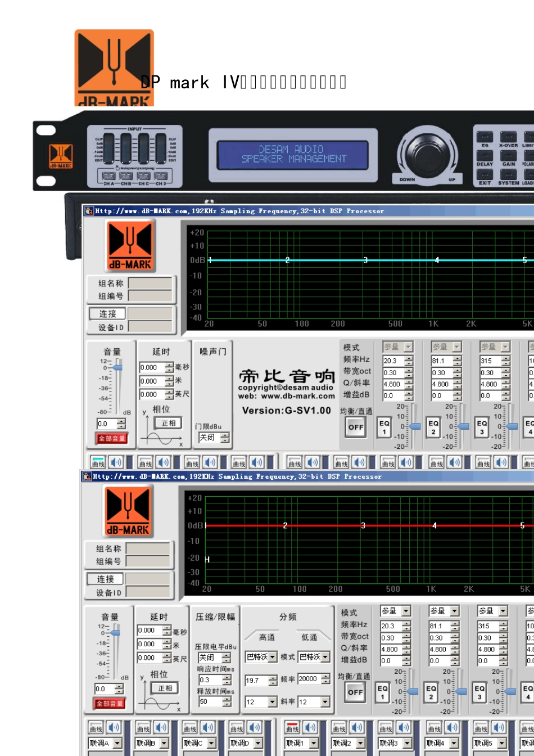Click the 全部音量 button in the upper panel
The width and height of the screenshot is (534, 756).
(x=112, y=438)
